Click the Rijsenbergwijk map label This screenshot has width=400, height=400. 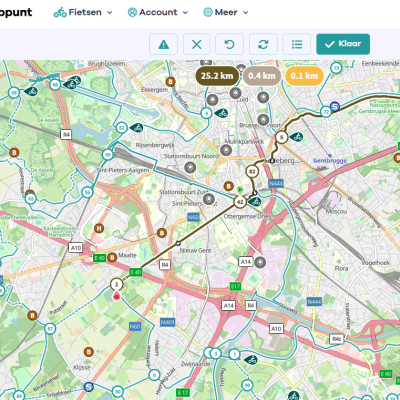[155, 145]
